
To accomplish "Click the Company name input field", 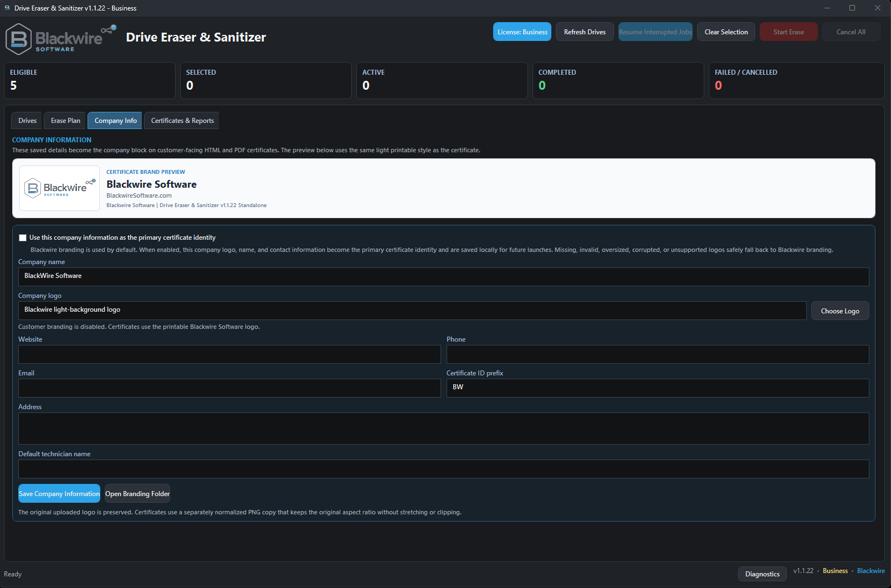I will pos(443,276).
